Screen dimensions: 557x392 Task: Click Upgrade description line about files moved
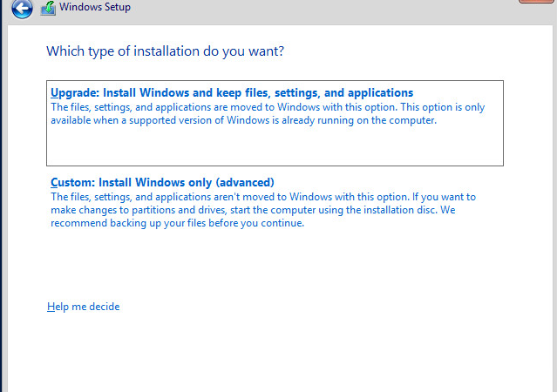click(268, 107)
